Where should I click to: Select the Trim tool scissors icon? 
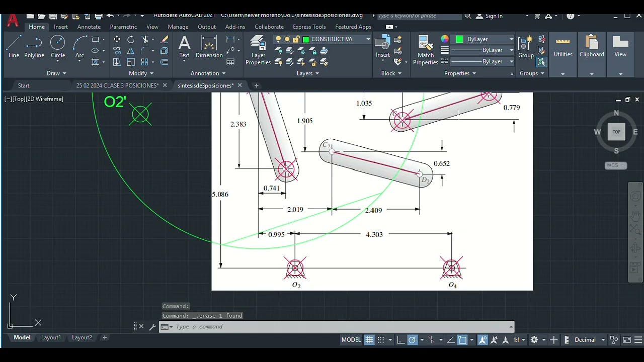(x=145, y=39)
